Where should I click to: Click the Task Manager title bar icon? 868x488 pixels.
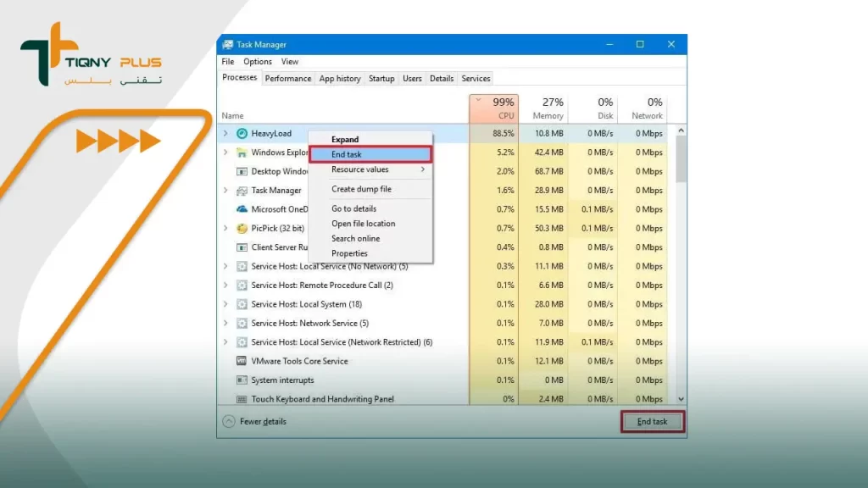[x=227, y=44]
